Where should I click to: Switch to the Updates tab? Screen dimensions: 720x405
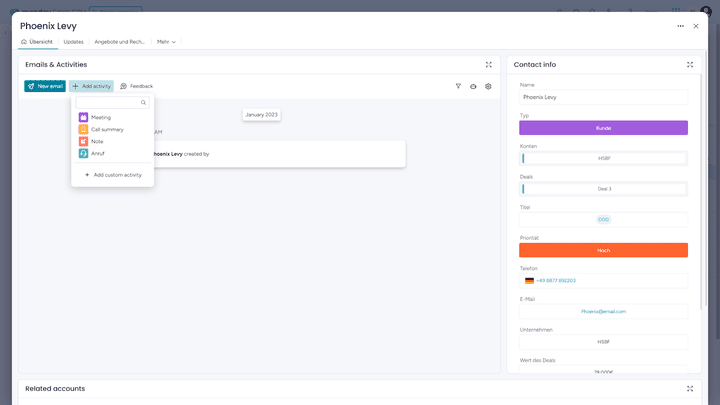73,42
